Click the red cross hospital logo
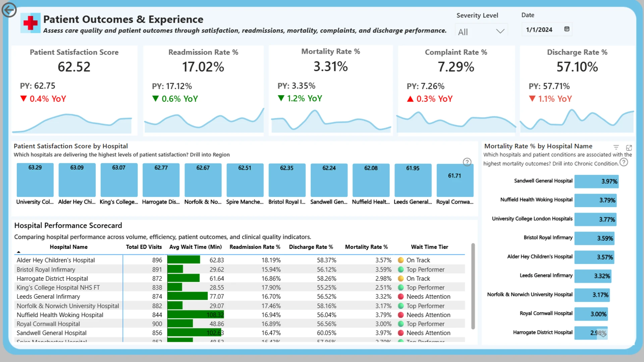644x362 pixels. tap(31, 23)
